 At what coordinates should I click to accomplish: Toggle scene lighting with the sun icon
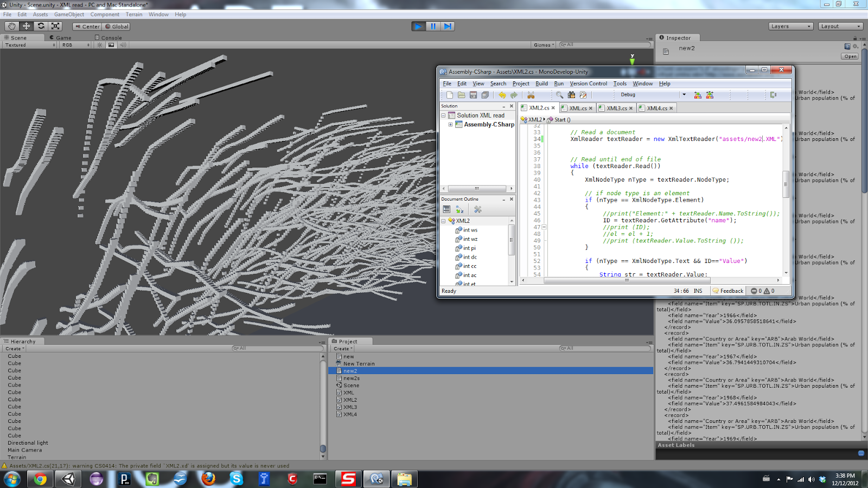(100, 45)
